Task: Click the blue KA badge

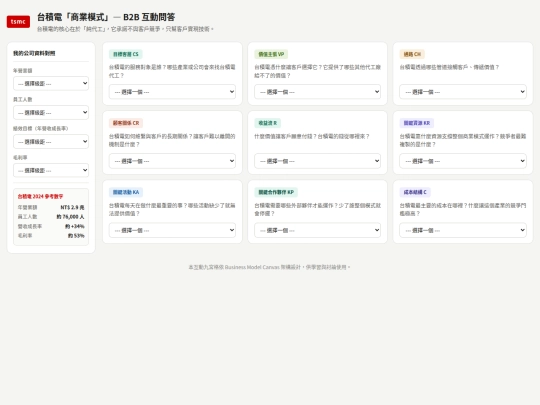Action: 126,192
